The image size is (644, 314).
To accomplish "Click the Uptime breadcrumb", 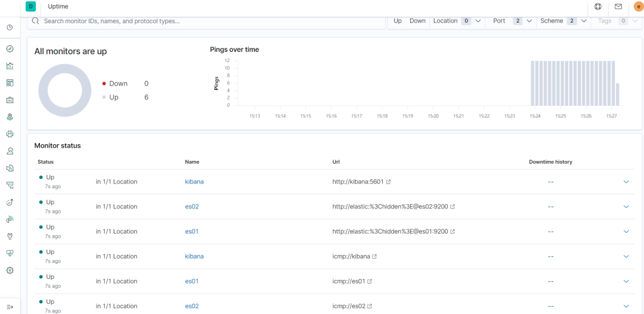I will [58, 7].
